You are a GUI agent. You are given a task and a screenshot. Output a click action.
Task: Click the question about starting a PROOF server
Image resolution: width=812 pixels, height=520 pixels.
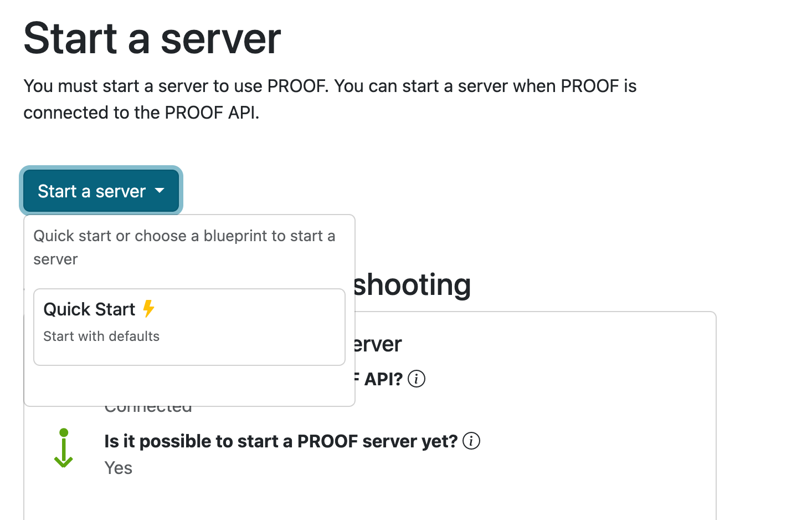(x=280, y=441)
